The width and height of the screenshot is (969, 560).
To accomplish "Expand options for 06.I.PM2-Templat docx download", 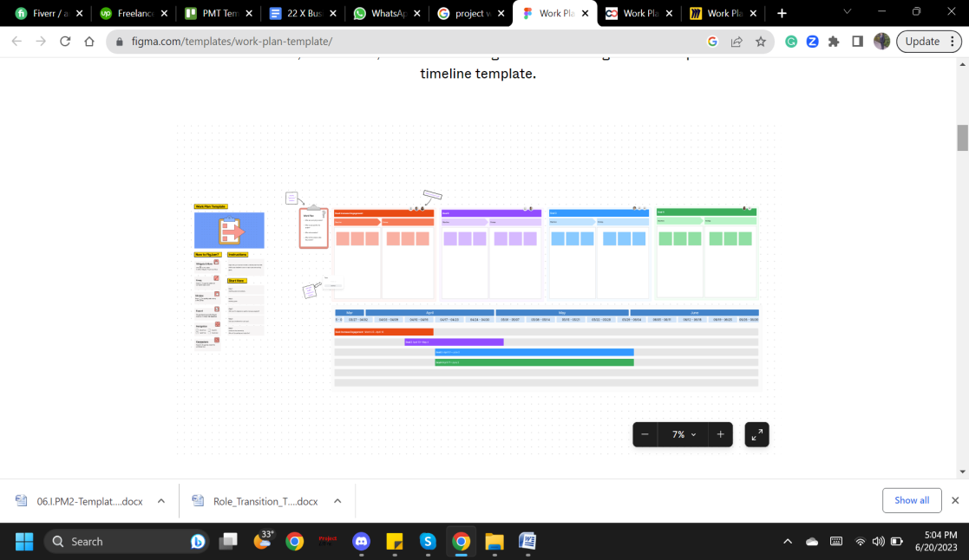I will (x=161, y=501).
